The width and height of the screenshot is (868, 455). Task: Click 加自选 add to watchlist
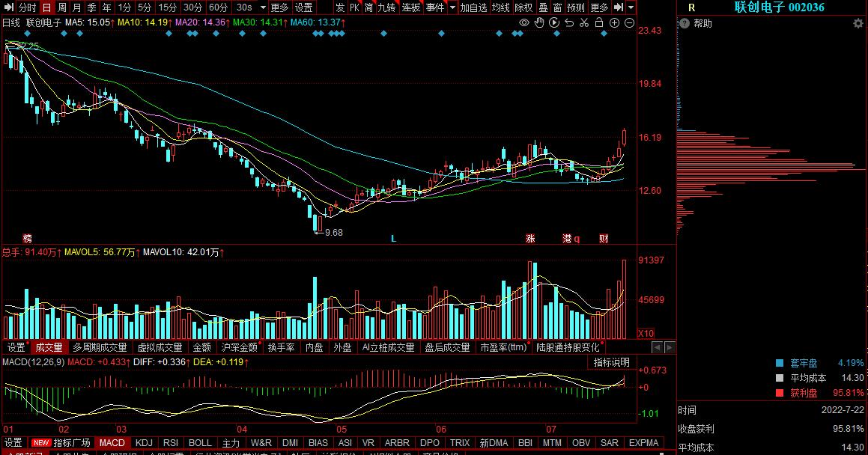pos(474,7)
